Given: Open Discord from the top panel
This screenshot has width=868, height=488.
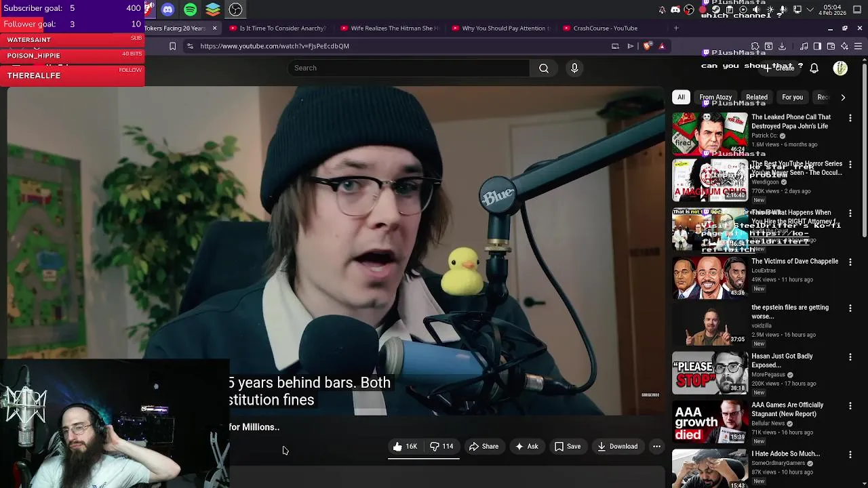Looking at the screenshot, I should (x=167, y=9).
